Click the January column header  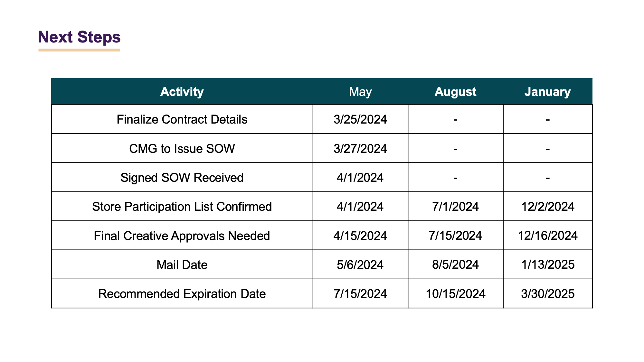pyautogui.click(x=547, y=92)
